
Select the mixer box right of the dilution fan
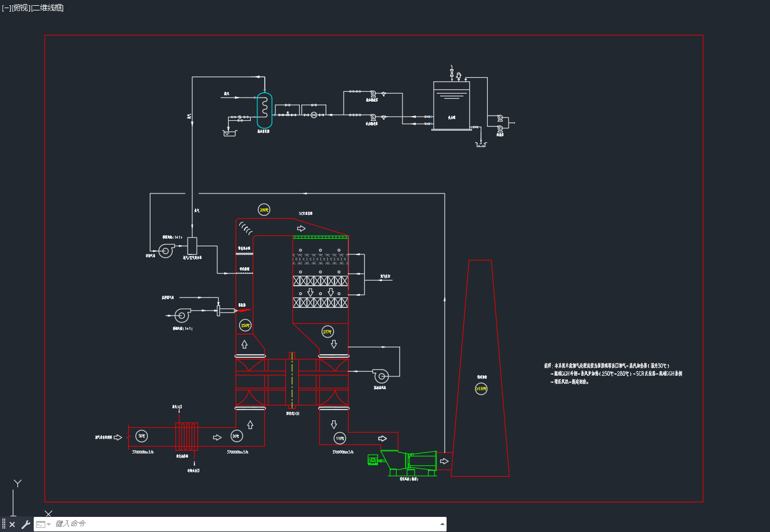coord(192,245)
